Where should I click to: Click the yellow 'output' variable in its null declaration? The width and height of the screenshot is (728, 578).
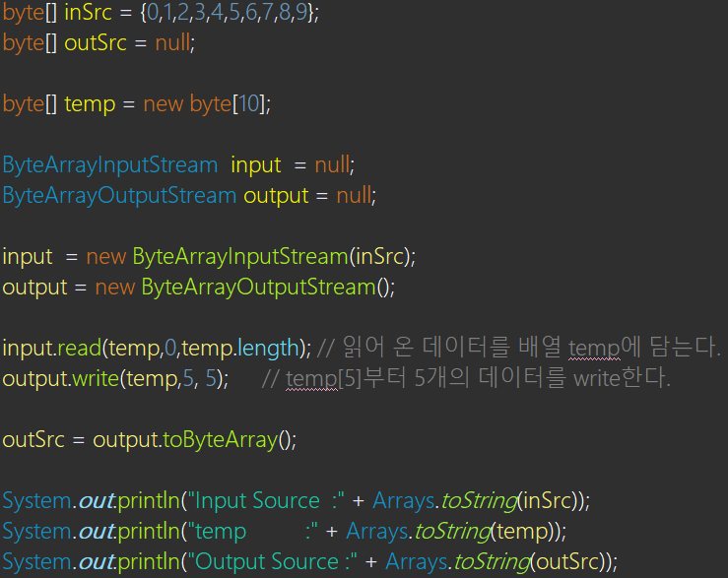[x=276, y=196]
